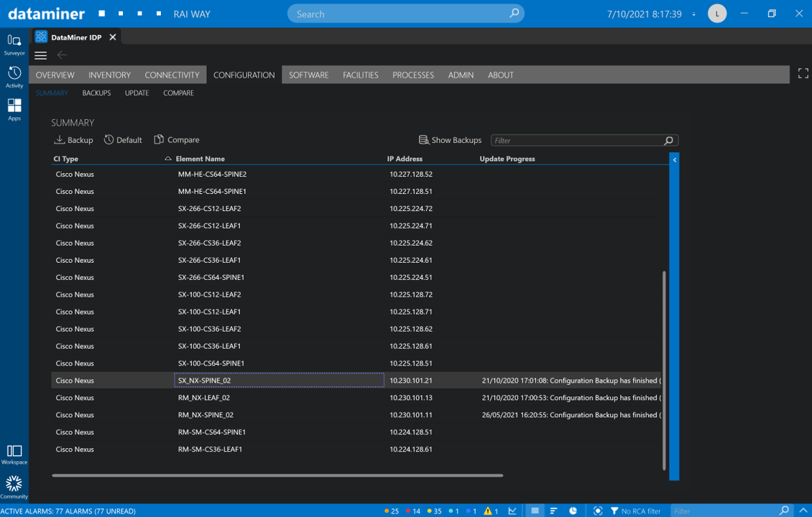This screenshot has width=812, height=517.
Task: Click the DataMiner IDP tab icon
Action: tap(42, 37)
